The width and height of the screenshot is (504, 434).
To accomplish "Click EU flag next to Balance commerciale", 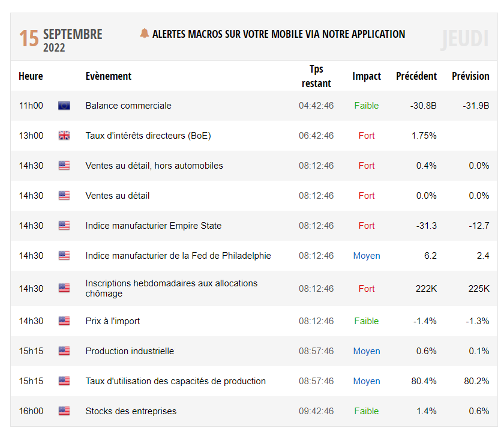I will (x=64, y=106).
